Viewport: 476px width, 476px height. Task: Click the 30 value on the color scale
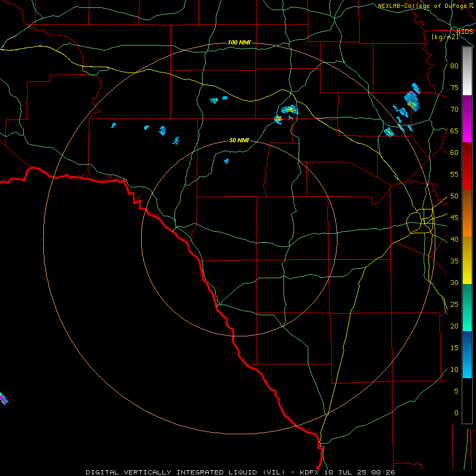(x=454, y=282)
